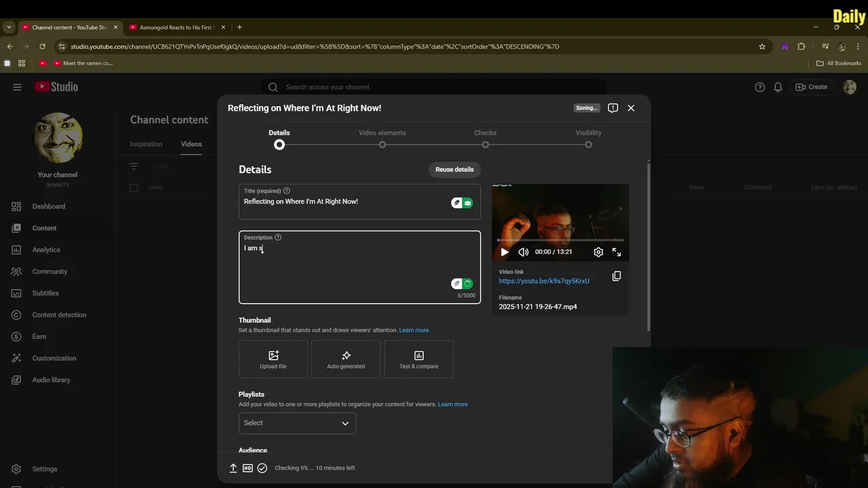
Task: Go to Video elements step
Action: [382, 138]
